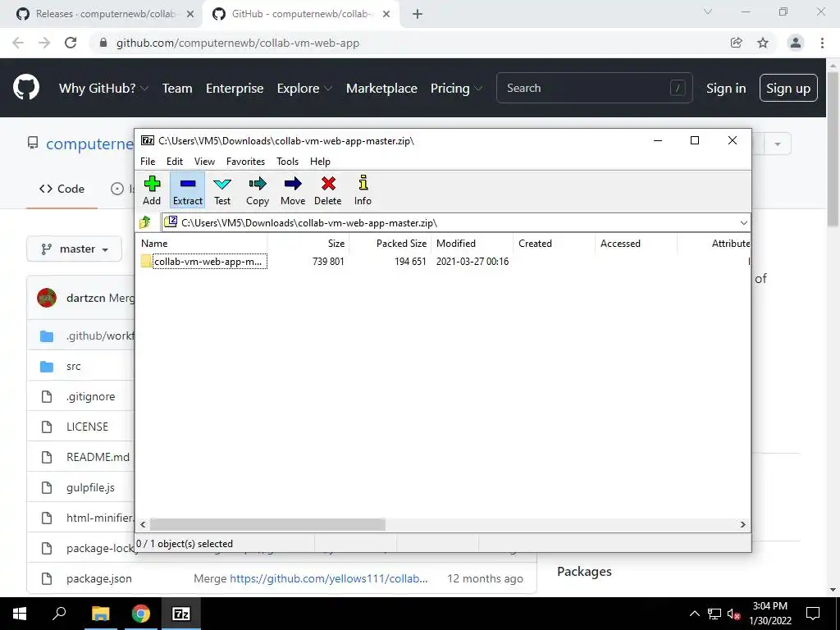Click the Chrome icon in the taskbar

[141, 614]
